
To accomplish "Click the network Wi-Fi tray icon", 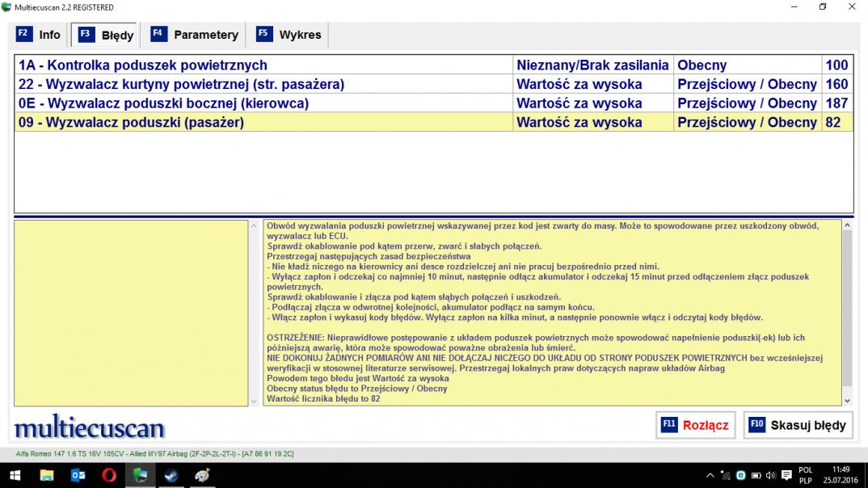I will point(726,475).
